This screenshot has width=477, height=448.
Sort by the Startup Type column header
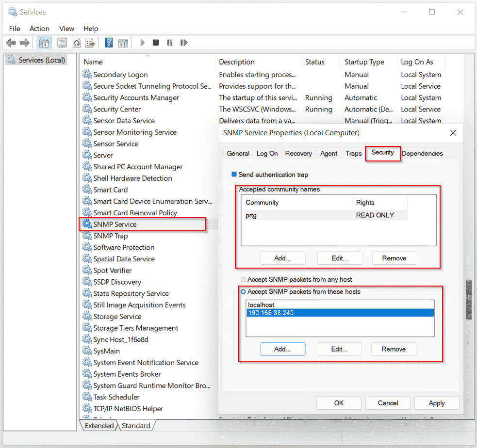[369, 62]
